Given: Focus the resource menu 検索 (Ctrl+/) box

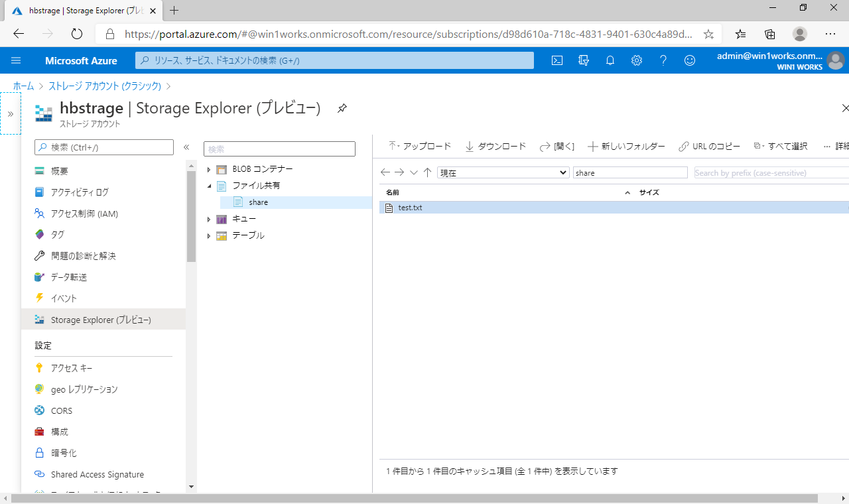Looking at the screenshot, I should point(104,147).
